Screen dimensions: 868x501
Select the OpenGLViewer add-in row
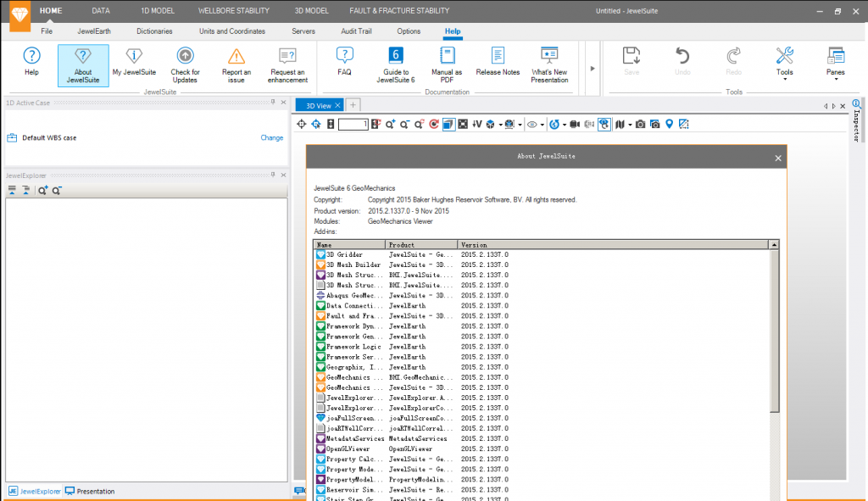coord(542,449)
